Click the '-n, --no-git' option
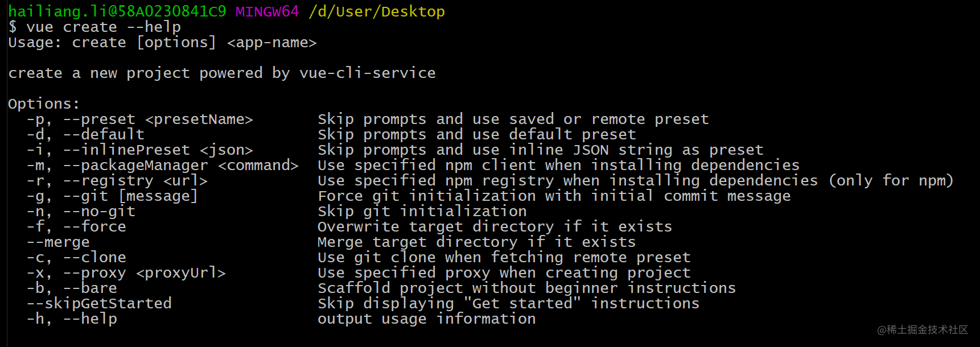This screenshot has width=980, height=347. point(81,212)
